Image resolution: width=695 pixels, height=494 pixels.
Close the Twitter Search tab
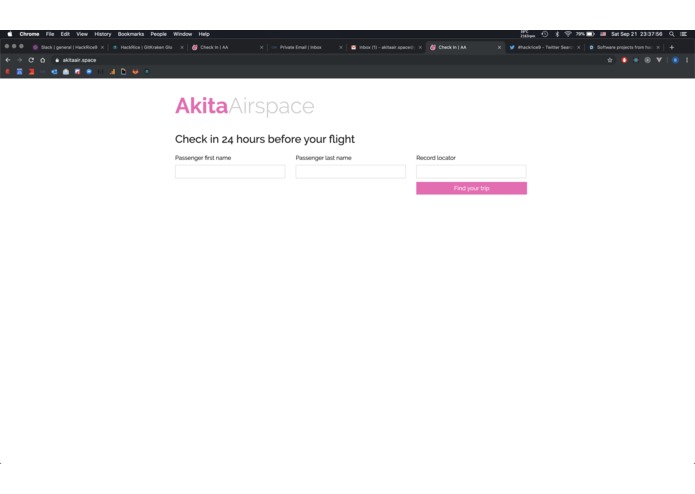(578, 47)
